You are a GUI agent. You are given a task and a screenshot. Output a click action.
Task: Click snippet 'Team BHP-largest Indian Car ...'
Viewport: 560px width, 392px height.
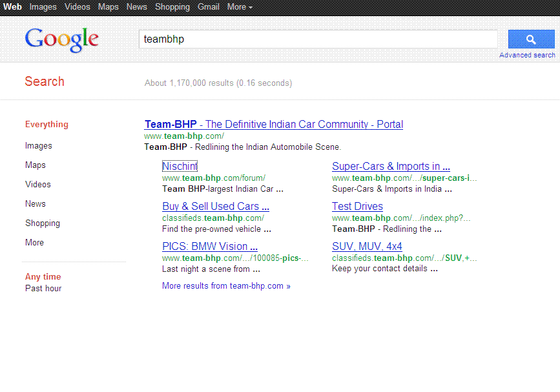(x=223, y=189)
